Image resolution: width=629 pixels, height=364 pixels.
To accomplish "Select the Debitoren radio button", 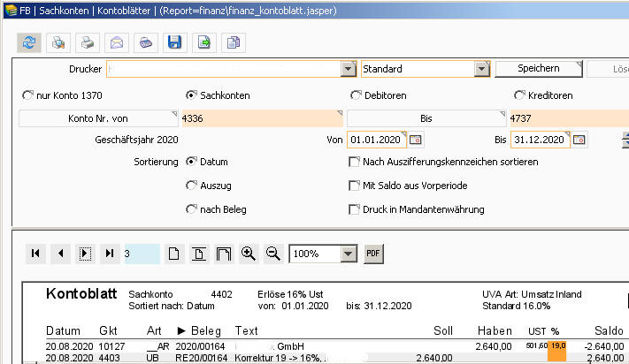I will (x=357, y=95).
